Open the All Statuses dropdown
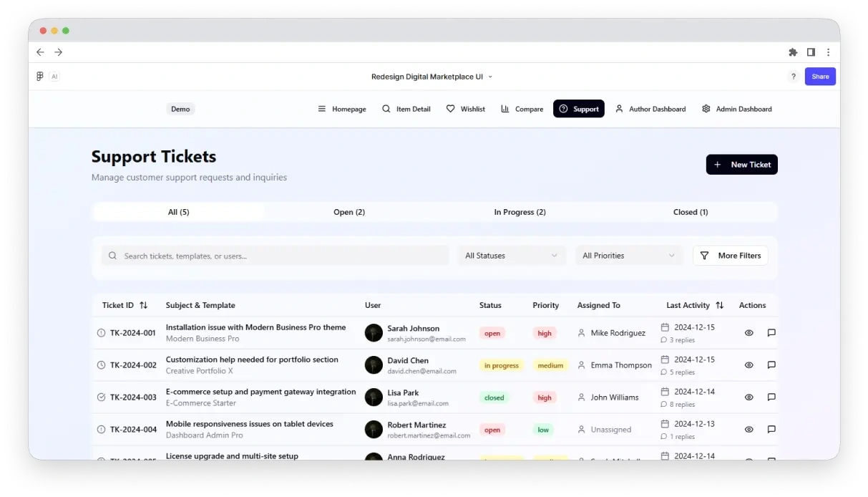The height and width of the screenshot is (497, 868). [512, 255]
